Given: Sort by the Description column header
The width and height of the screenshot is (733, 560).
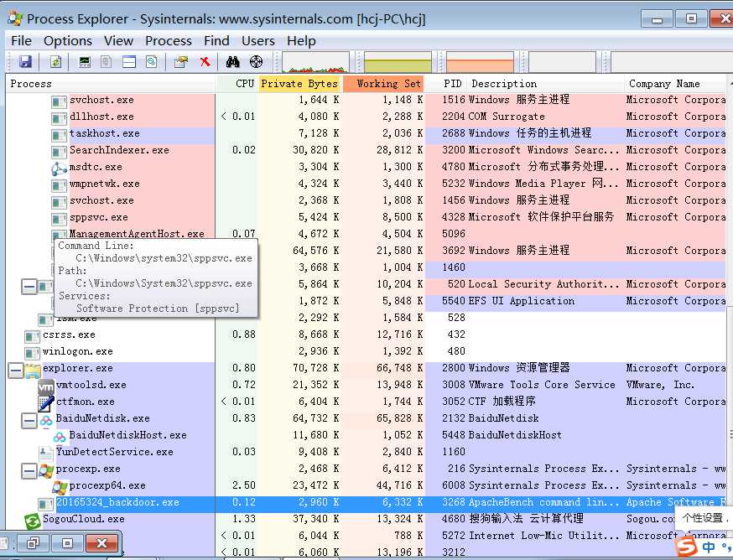Looking at the screenshot, I should (545, 84).
